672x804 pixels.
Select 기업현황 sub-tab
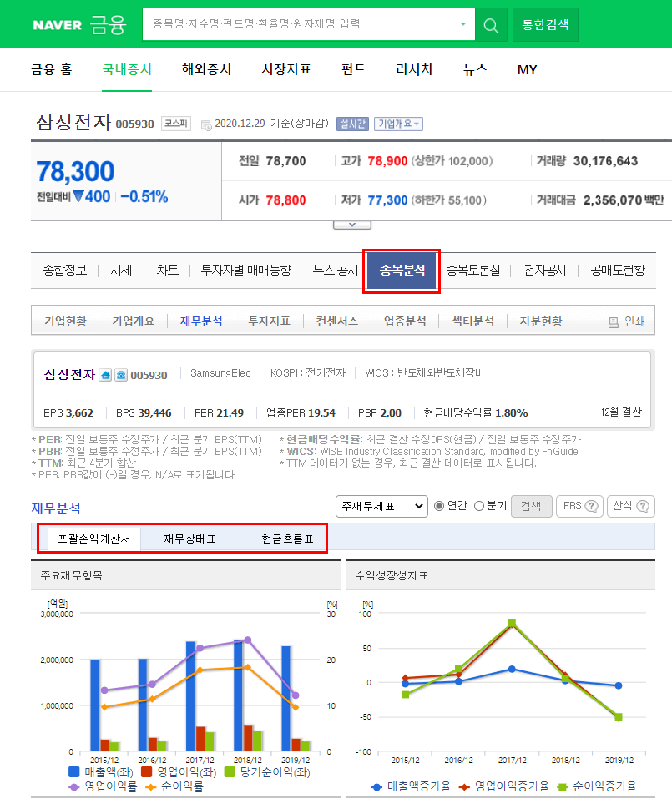[x=66, y=321]
